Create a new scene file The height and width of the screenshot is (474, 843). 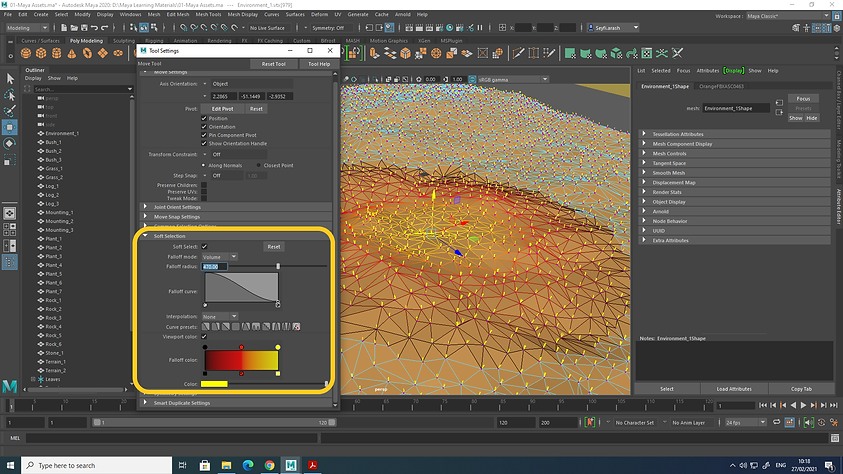coord(64,27)
